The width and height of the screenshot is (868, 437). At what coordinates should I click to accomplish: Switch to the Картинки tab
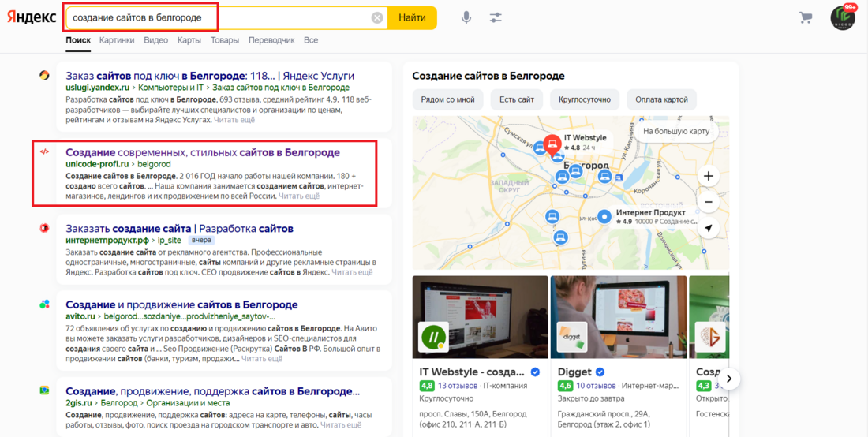coord(117,40)
